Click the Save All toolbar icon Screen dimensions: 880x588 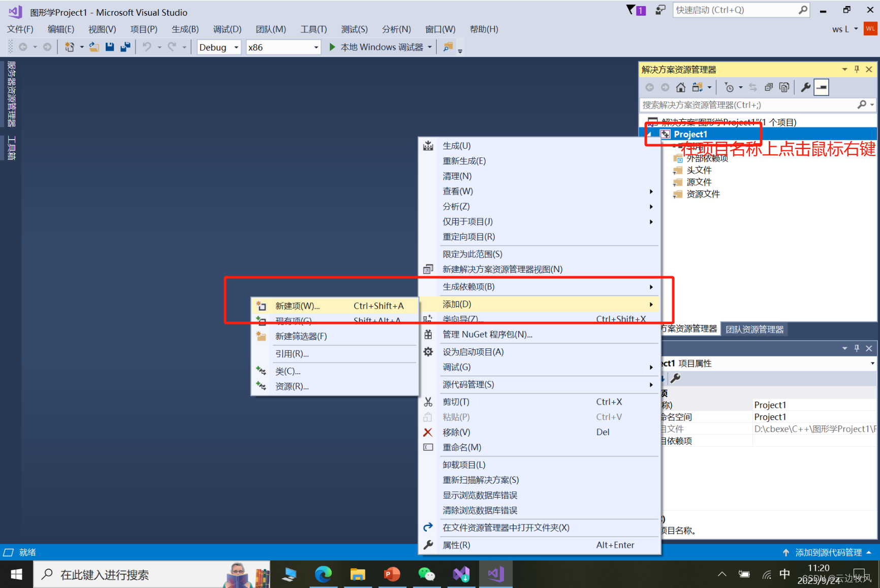click(x=125, y=47)
